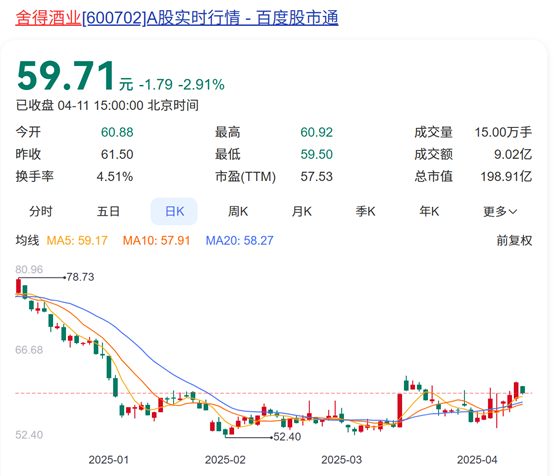Click the 2025-03 date axis label
The image size is (554, 476).
click(x=341, y=460)
